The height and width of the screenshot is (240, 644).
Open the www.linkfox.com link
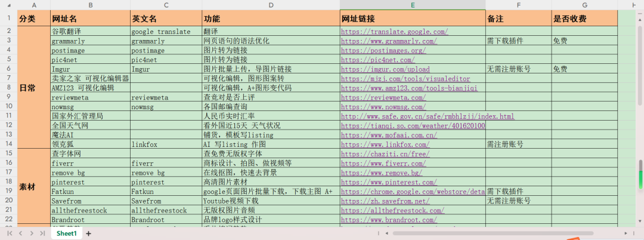coord(385,144)
